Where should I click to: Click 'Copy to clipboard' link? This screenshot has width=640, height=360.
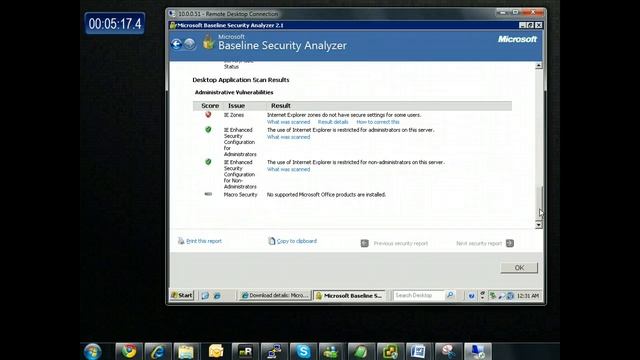click(297, 241)
